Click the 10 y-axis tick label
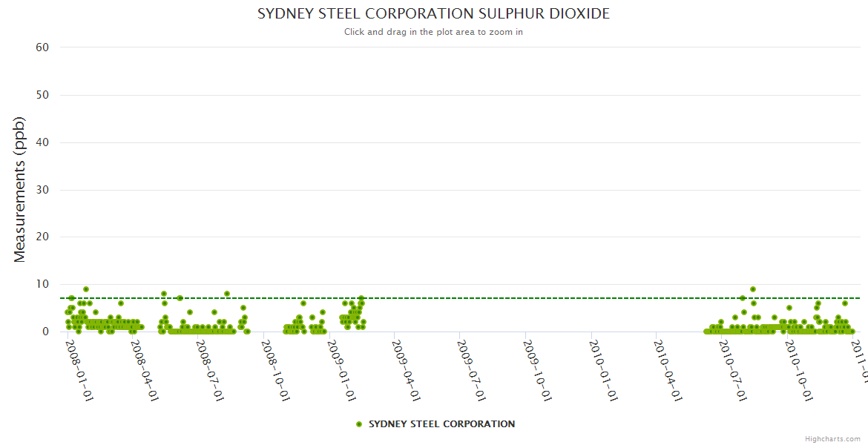Viewport: 868px width, 445px height. coord(42,285)
